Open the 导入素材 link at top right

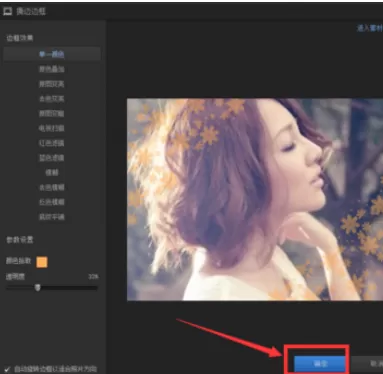tap(369, 28)
